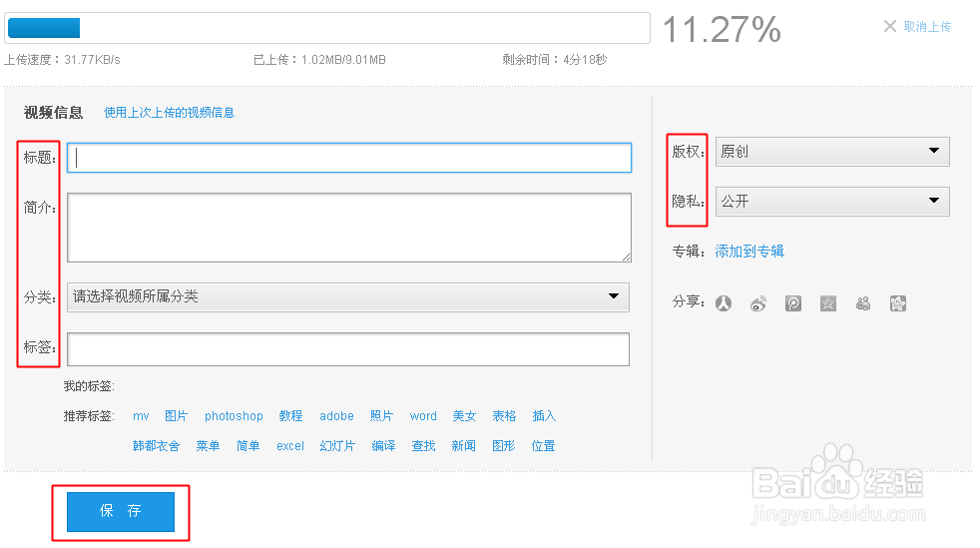Viewport: 980px width, 548px height.
Task: Click the resize grip of 简介 textarea
Action: 627,257
